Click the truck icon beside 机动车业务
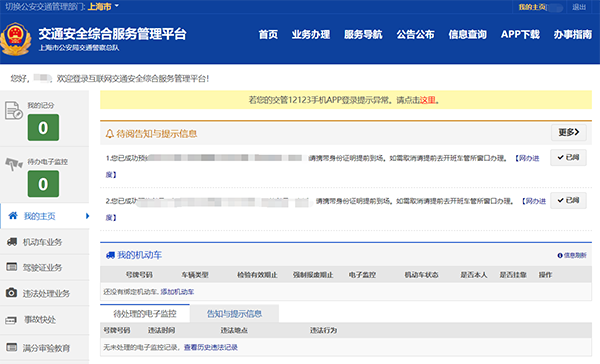 [x=12, y=242]
